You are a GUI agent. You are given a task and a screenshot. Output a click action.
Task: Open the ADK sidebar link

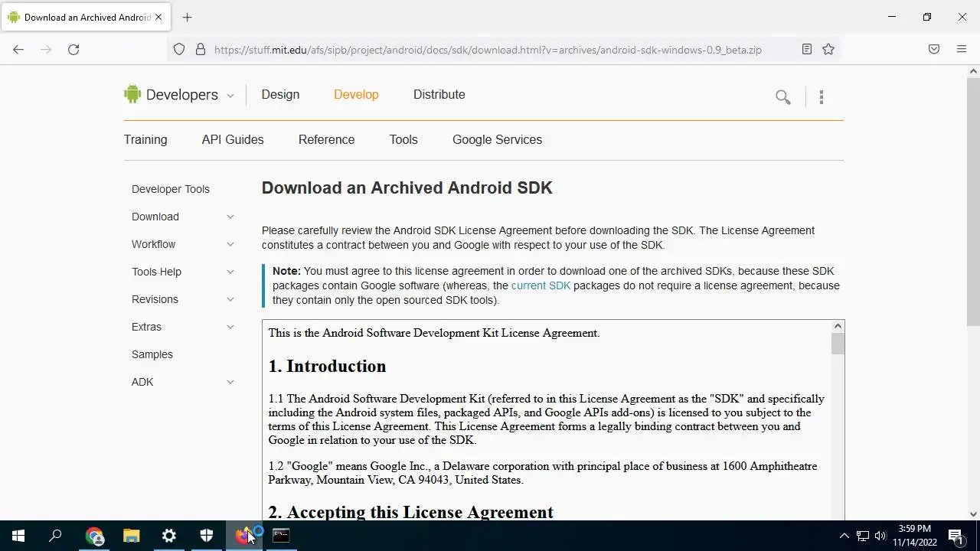coord(142,382)
